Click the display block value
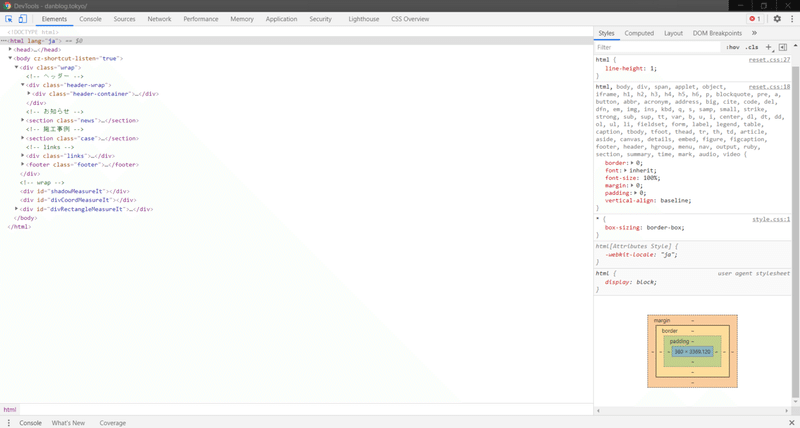 pyautogui.click(x=646, y=282)
